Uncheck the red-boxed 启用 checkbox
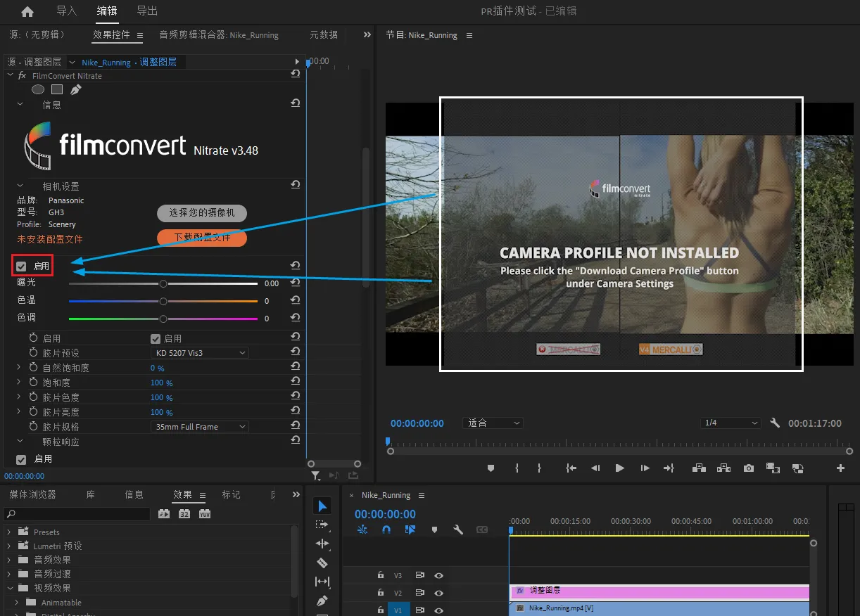Viewport: 860px width, 616px height. pyautogui.click(x=22, y=267)
